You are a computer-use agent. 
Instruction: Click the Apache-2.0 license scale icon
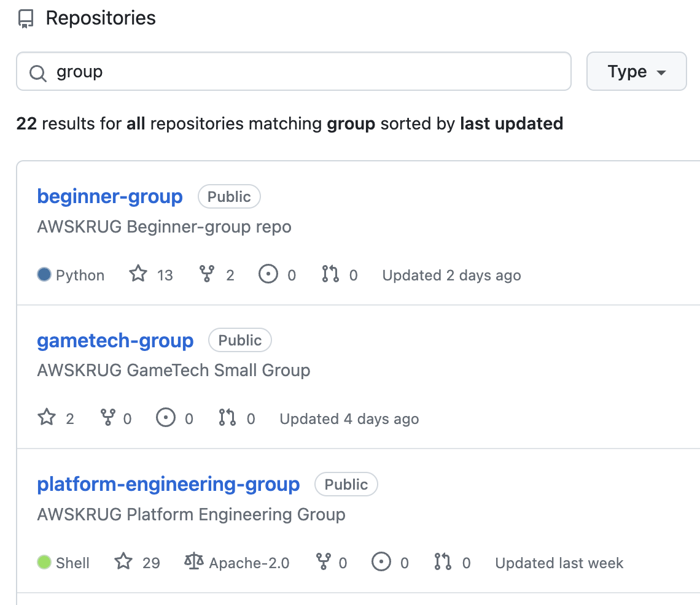193,562
